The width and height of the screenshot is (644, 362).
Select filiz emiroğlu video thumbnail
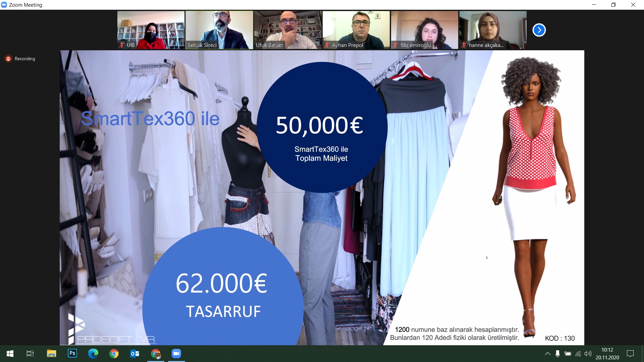[425, 30]
